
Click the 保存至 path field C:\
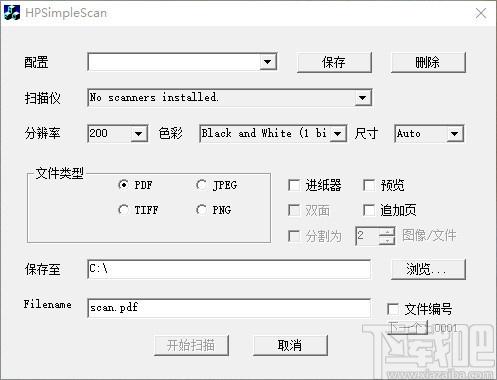click(229, 269)
